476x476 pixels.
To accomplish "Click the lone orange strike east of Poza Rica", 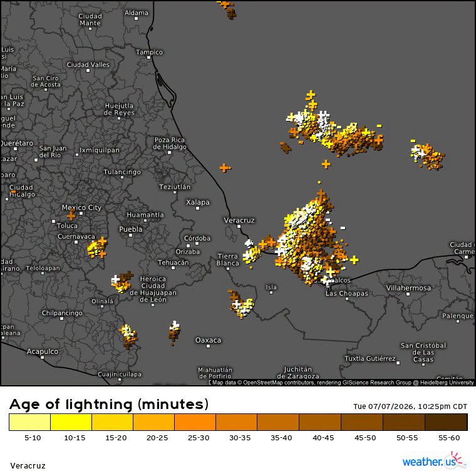I will (225, 168).
